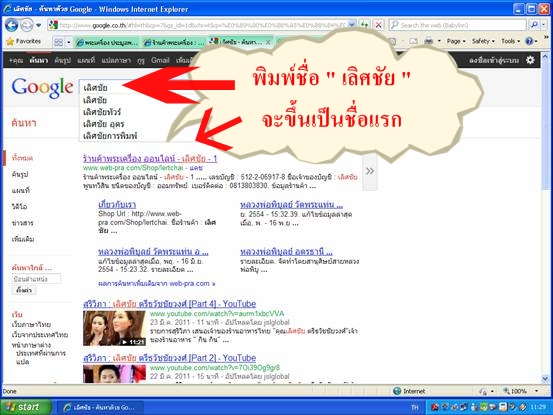Select suggestion เลิศชัยทัวร์
Screen dimensions: 553x415
coord(102,112)
